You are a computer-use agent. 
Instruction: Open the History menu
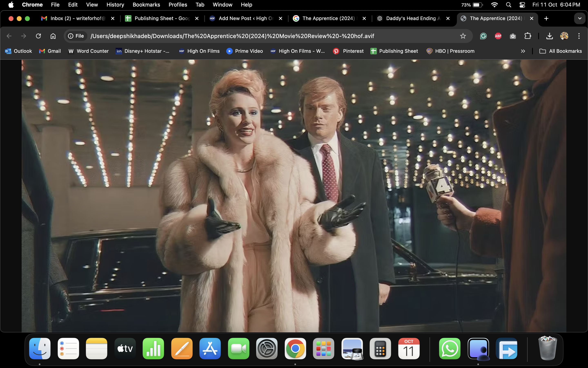(115, 5)
